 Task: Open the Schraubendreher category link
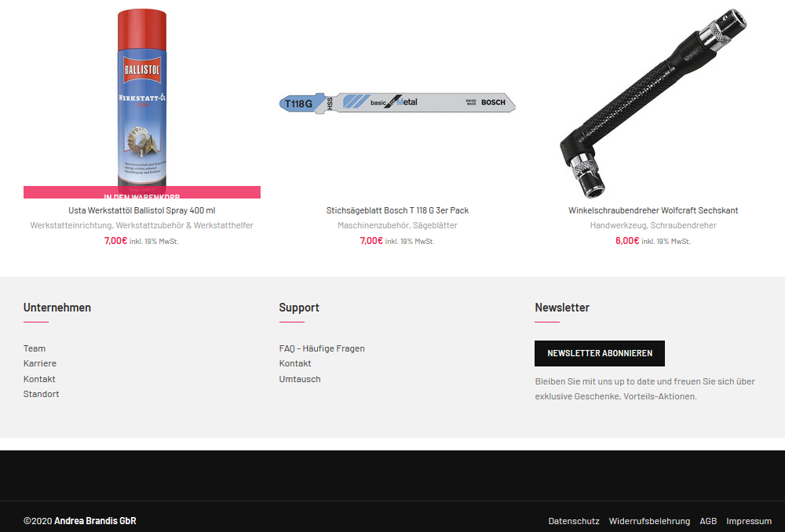coord(684,225)
